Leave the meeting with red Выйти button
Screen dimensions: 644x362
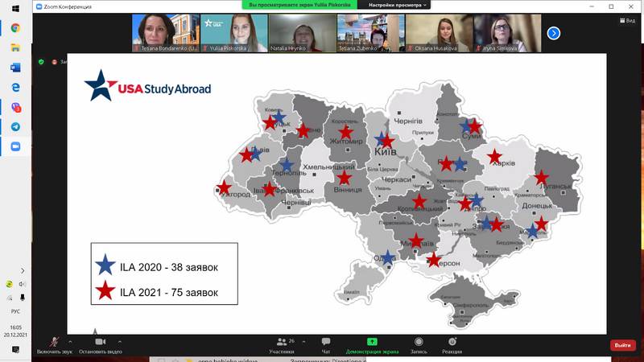coord(622,345)
